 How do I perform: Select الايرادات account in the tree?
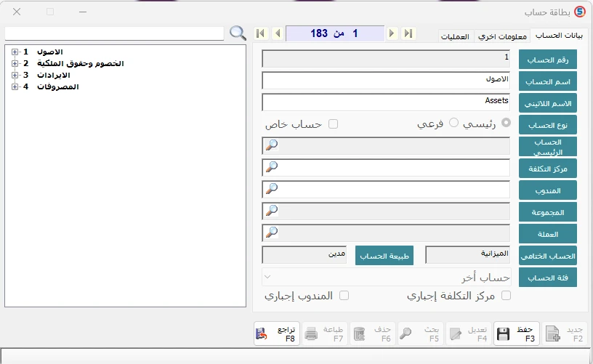pos(53,76)
